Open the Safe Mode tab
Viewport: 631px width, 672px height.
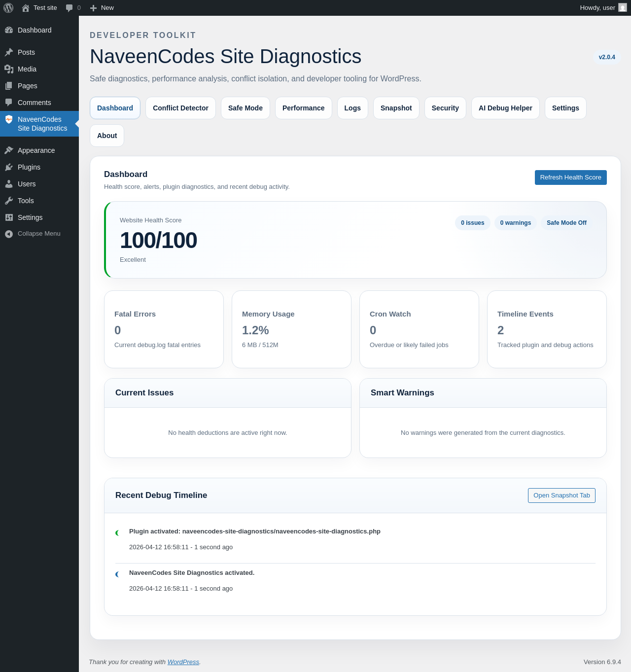pyautogui.click(x=245, y=108)
